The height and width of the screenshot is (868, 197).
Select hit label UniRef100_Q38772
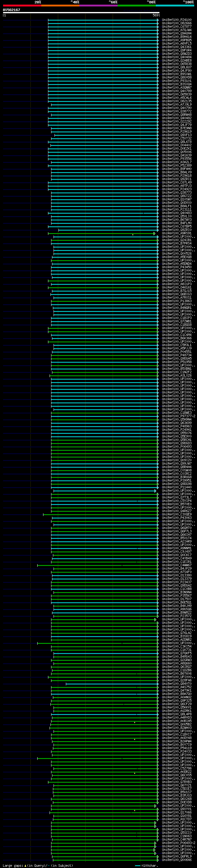tap(177, 111)
